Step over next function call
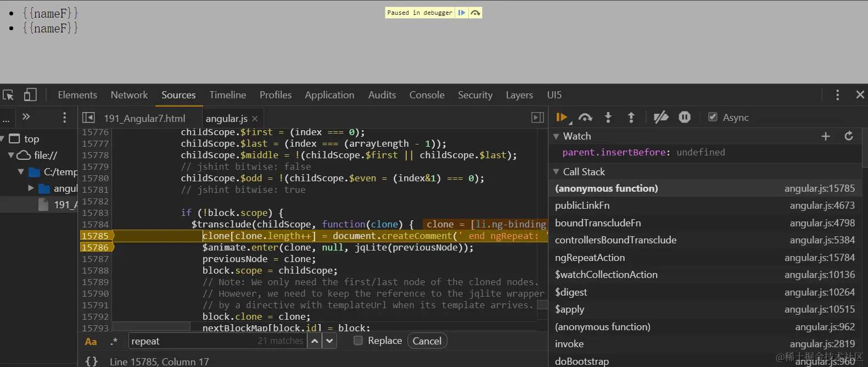 pyautogui.click(x=585, y=118)
